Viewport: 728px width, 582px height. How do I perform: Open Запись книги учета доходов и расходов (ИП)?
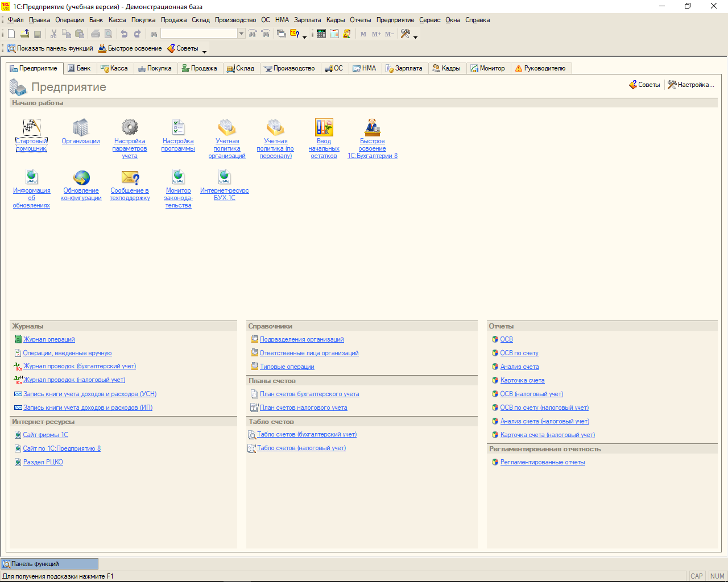tap(88, 408)
